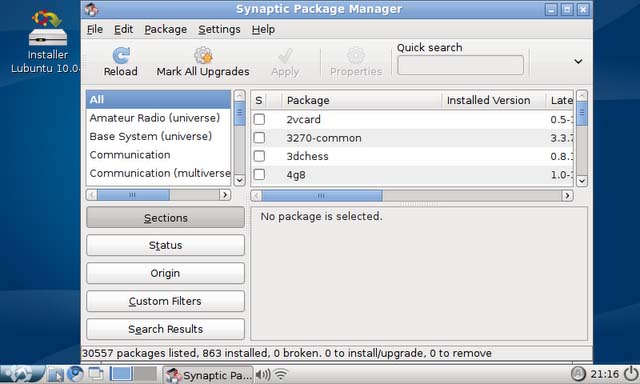The image size is (640, 384).
Task: Mark the 2vcard package checkbox
Action: click(259, 119)
